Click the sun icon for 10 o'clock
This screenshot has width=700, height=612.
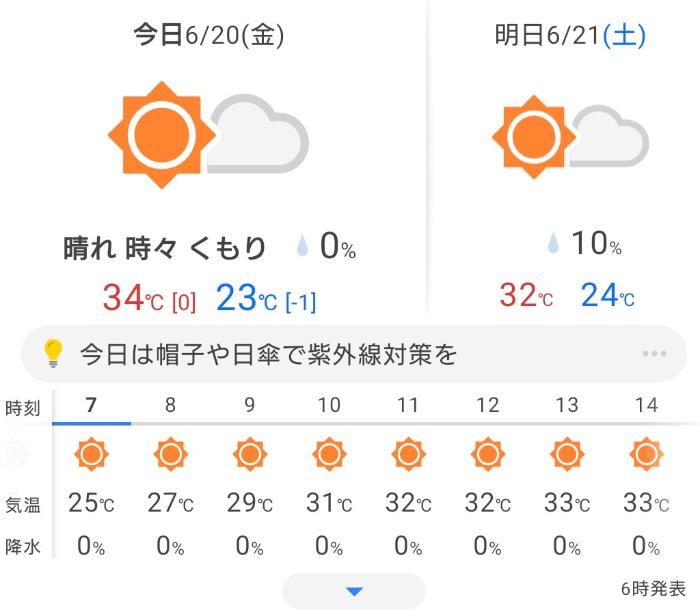click(329, 454)
